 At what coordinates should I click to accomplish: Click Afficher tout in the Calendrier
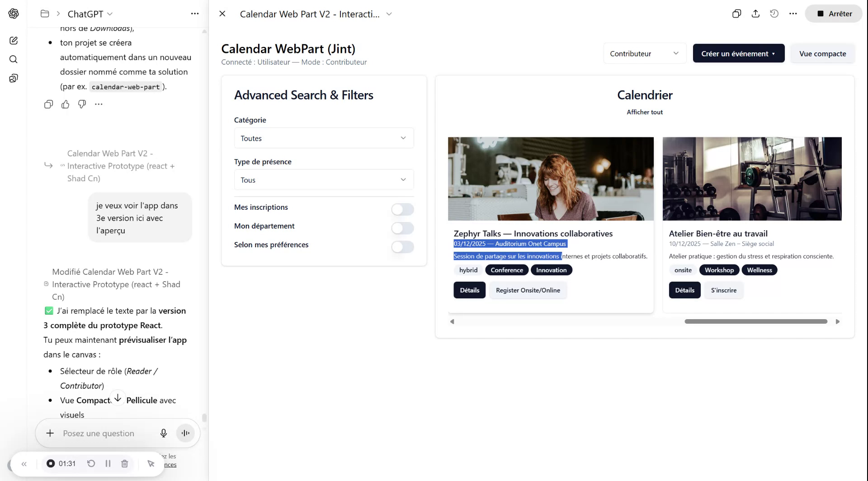(x=644, y=112)
